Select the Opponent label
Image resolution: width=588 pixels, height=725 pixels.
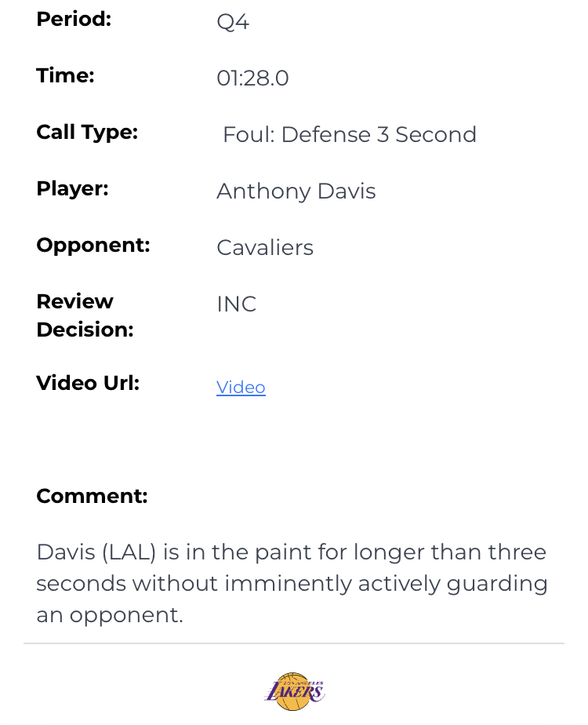click(x=93, y=246)
